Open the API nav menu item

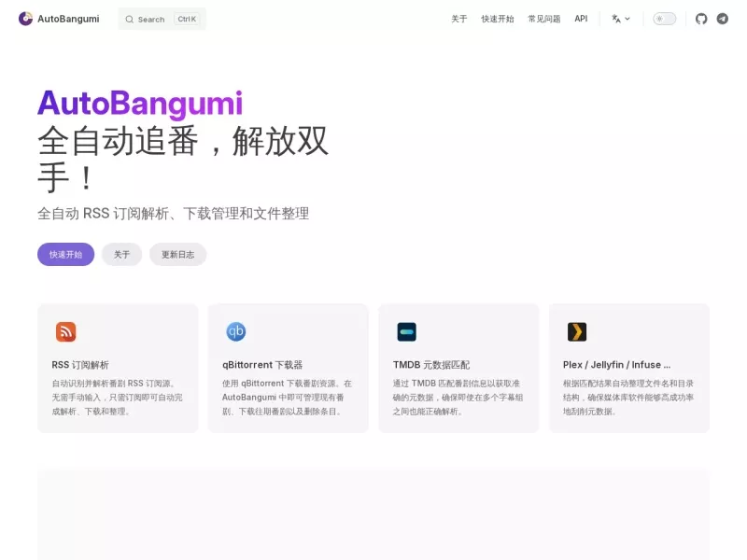[x=581, y=19]
